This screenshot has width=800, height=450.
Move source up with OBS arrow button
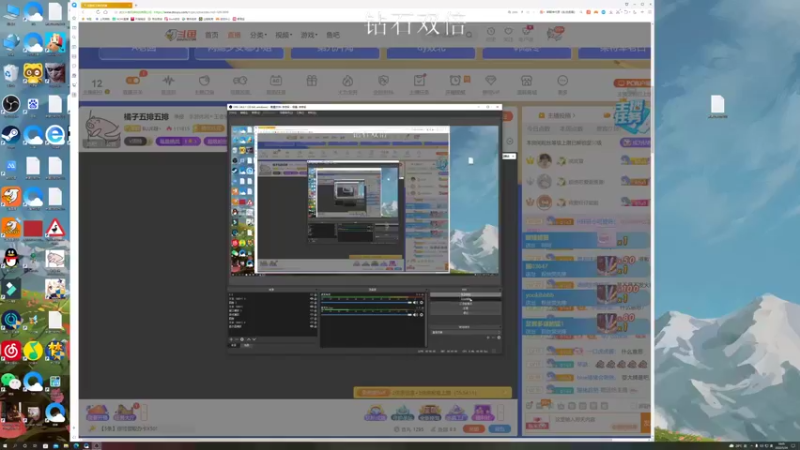point(248,339)
